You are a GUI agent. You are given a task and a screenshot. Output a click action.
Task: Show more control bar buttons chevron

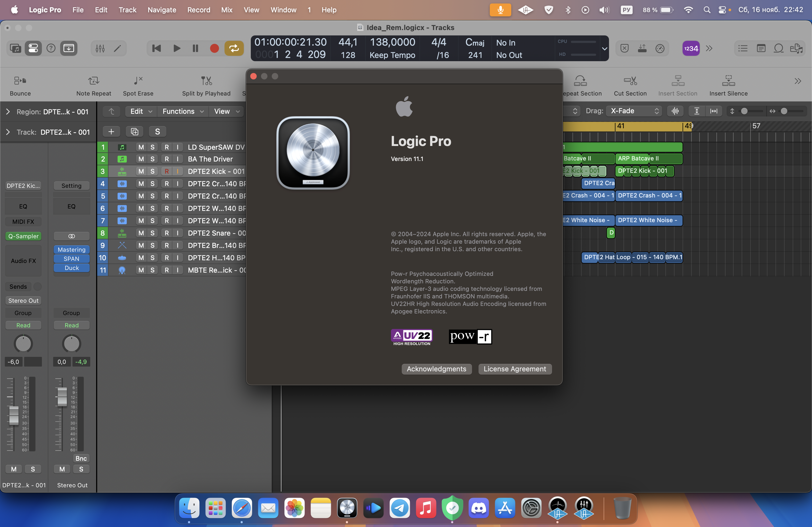[x=709, y=48]
